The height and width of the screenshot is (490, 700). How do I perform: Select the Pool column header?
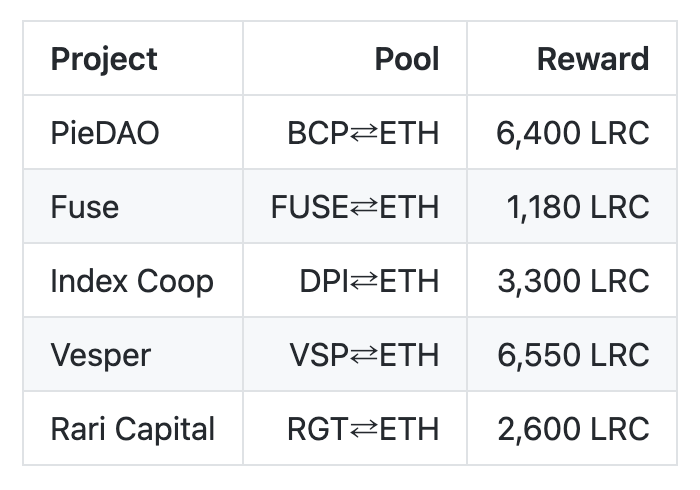pos(407,59)
